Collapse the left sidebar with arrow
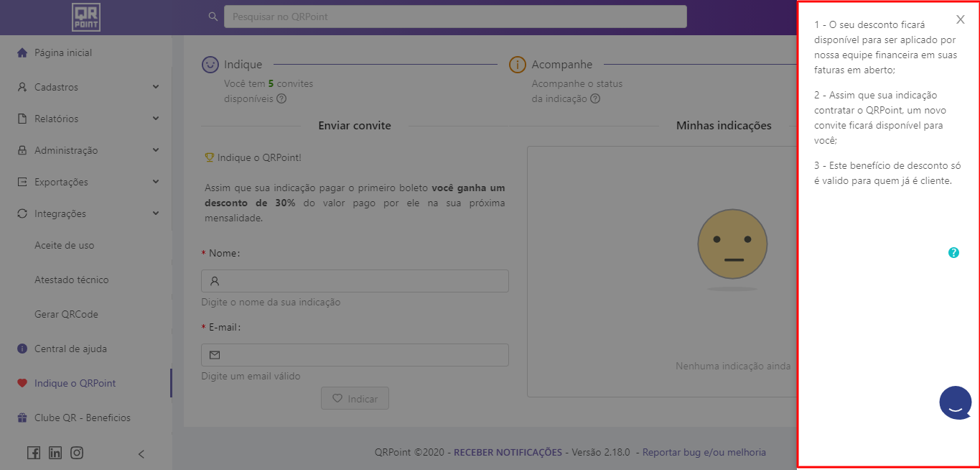980x470 pixels. (x=141, y=453)
